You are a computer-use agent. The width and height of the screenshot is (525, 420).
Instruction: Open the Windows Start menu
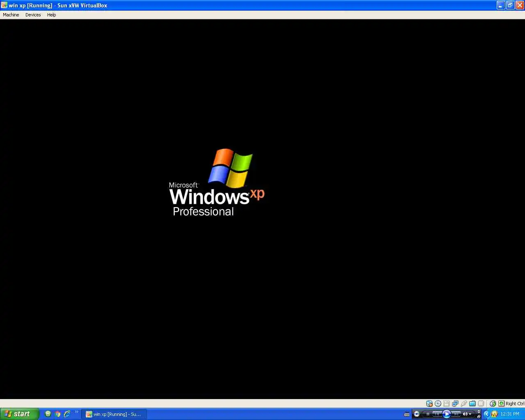[x=19, y=414]
